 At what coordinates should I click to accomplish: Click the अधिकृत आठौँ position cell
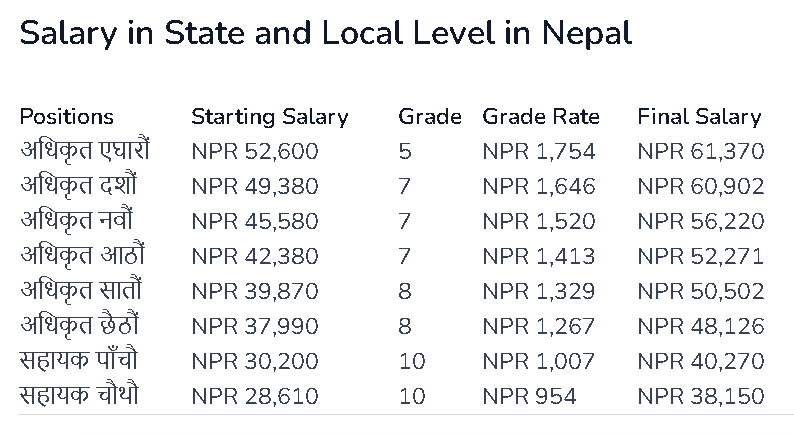click(x=78, y=256)
